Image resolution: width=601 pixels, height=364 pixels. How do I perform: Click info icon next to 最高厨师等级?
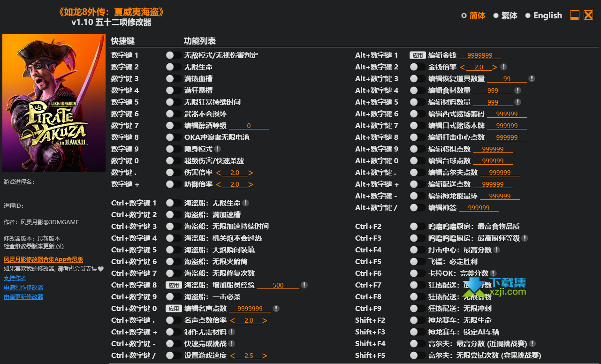click(525, 238)
